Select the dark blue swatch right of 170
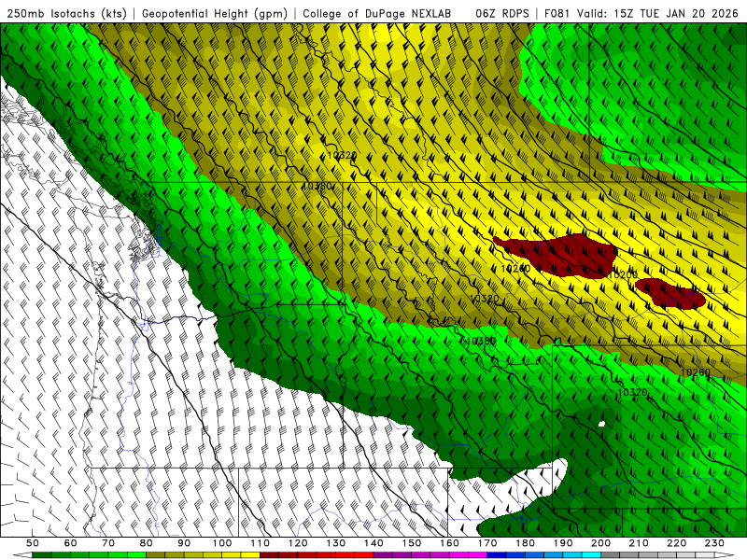Image resolution: width=747 pixels, height=560 pixels. click(497, 555)
